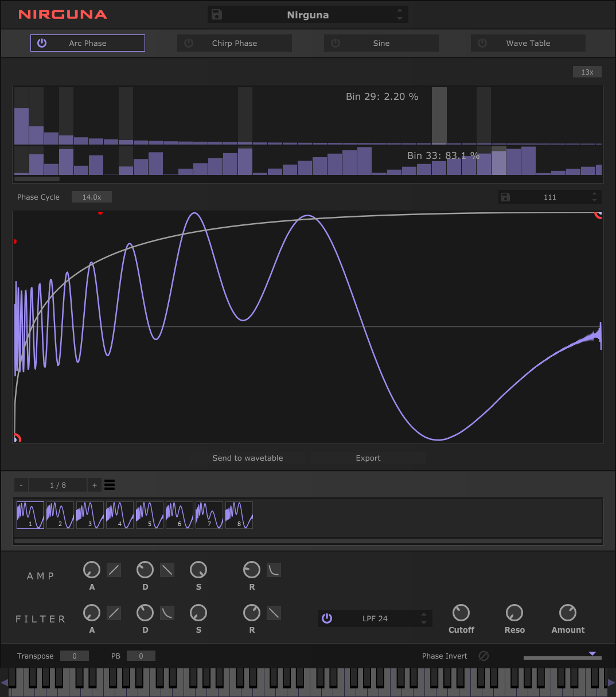This screenshot has width=616, height=697.
Task: Click the curve preset arrows beside 111
Action: pos(594,197)
